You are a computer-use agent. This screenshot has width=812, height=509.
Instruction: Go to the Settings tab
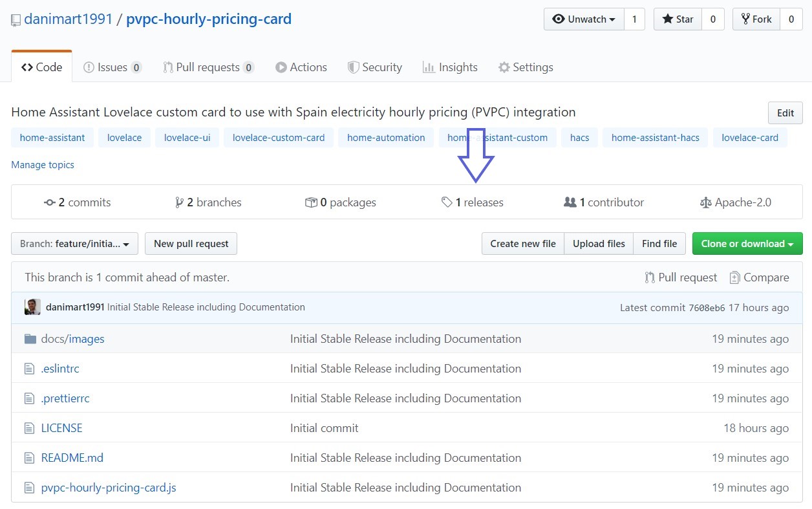pos(525,67)
